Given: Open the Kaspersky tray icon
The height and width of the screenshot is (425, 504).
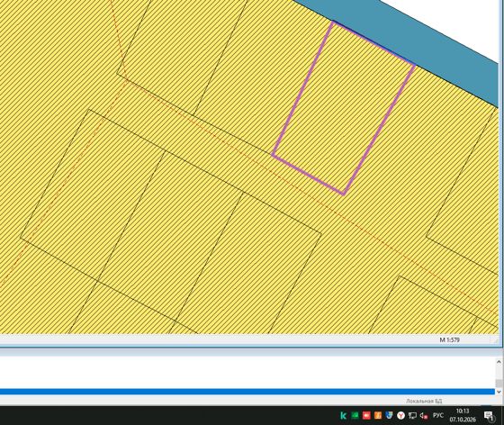Looking at the screenshot, I should point(343,415).
